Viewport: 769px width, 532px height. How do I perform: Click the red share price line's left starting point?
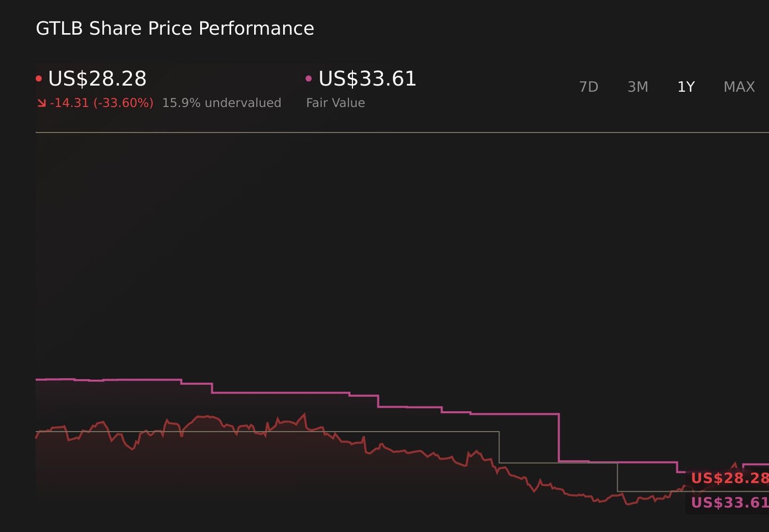point(36,437)
